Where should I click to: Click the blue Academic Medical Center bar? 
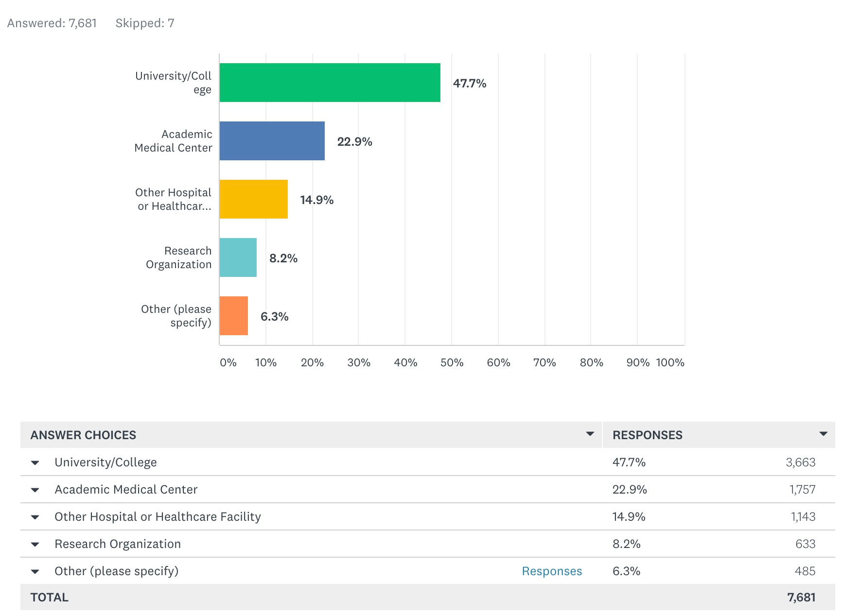272,141
